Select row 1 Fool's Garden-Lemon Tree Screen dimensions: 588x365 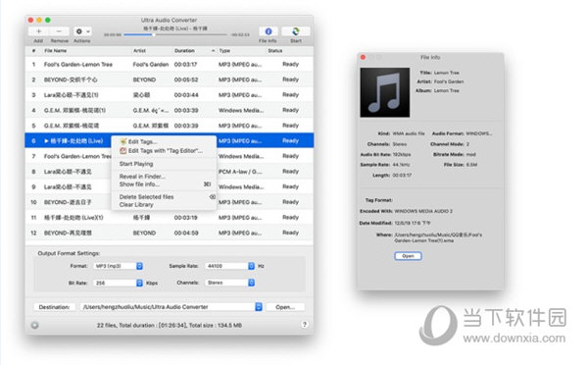click(x=170, y=65)
